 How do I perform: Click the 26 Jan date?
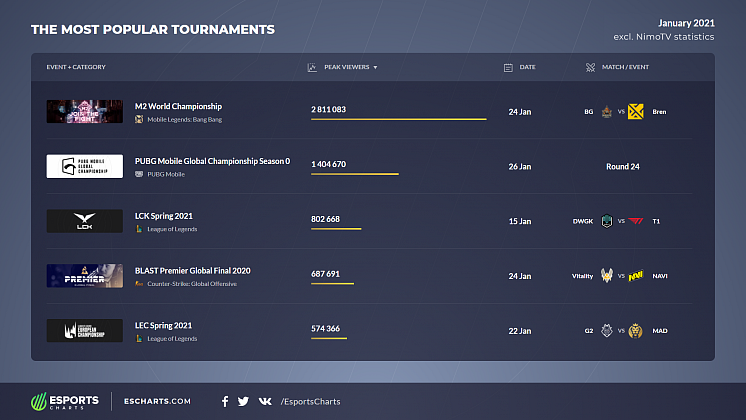[x=520, y=166]
